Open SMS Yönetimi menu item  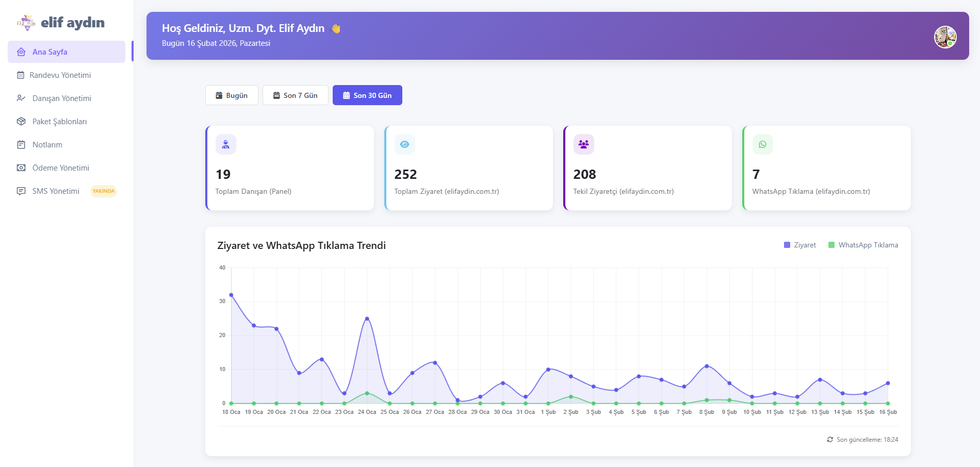pos(67,191)
